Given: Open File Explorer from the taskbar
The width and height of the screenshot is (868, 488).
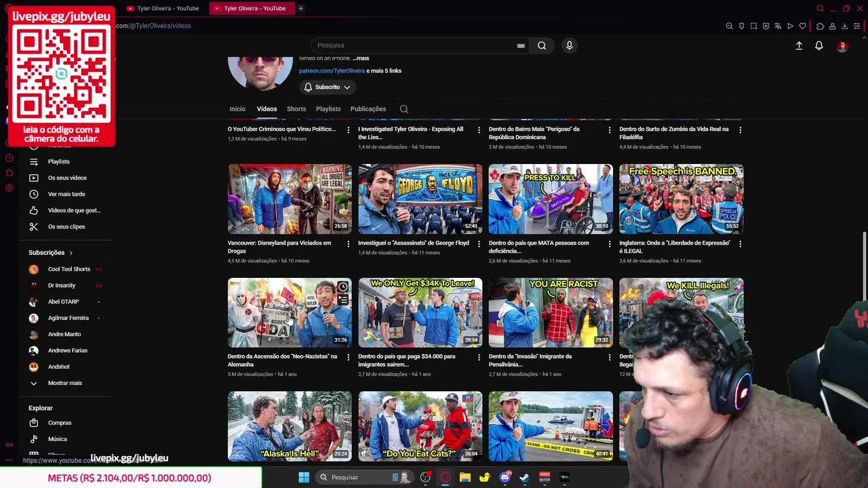Looking at the screenshot, I should [465, 477].
